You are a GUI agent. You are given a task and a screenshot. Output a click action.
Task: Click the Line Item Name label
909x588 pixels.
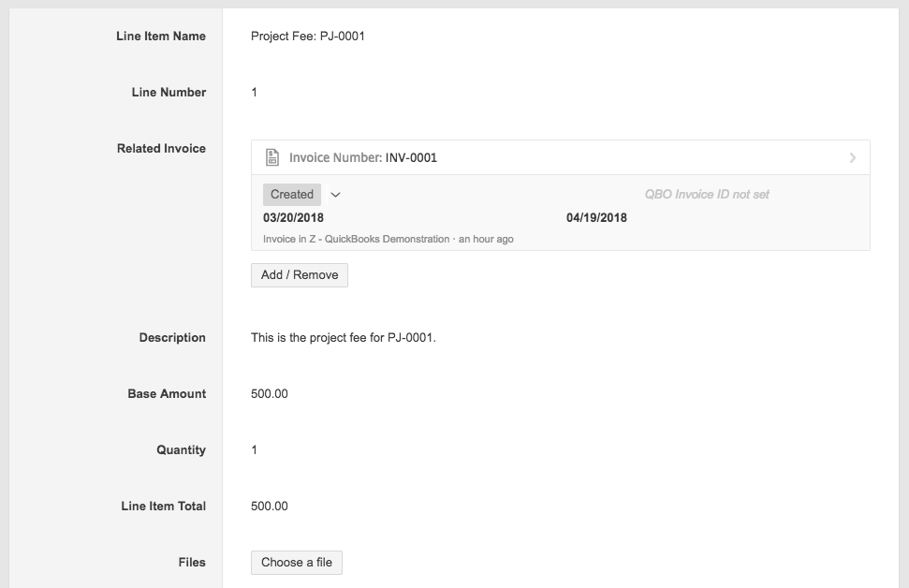(161, 36)
